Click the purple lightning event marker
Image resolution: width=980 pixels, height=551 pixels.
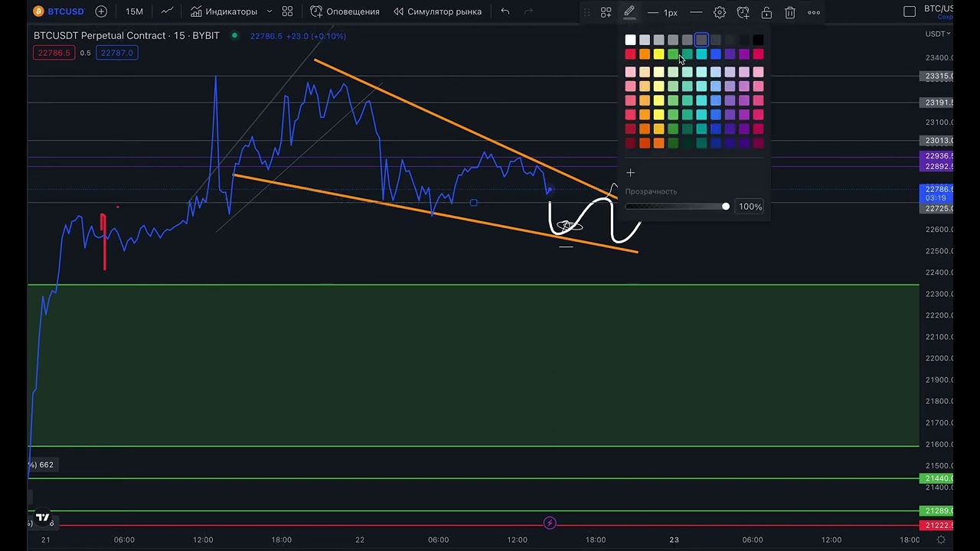point(550,523)
